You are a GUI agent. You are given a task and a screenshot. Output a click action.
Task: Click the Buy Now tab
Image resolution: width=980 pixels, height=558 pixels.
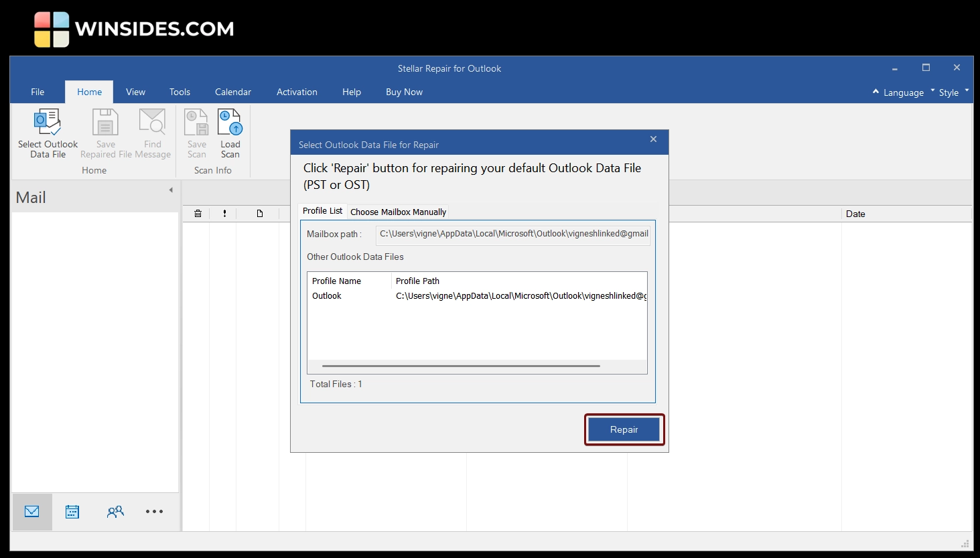click(x=404, y=92)
